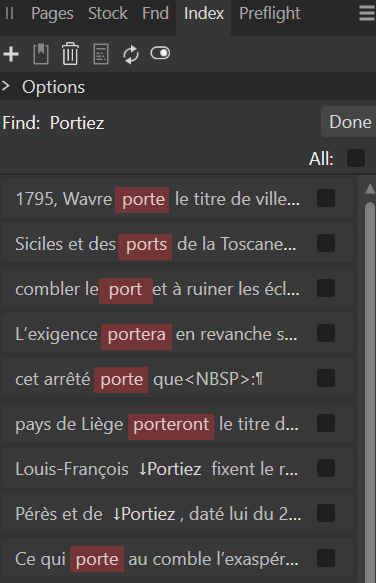The height and width of the screenshot is (583, 376).
Task: Click the delete trash can icon
Action: (x=70, y=54)
